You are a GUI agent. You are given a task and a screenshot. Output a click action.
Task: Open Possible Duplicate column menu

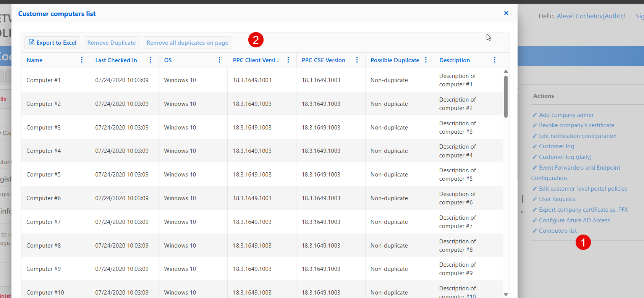[x=426, y=60]
